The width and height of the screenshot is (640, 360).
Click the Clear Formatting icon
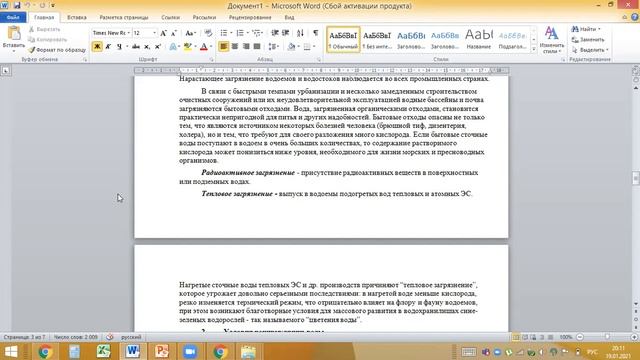tap(208, 33)
